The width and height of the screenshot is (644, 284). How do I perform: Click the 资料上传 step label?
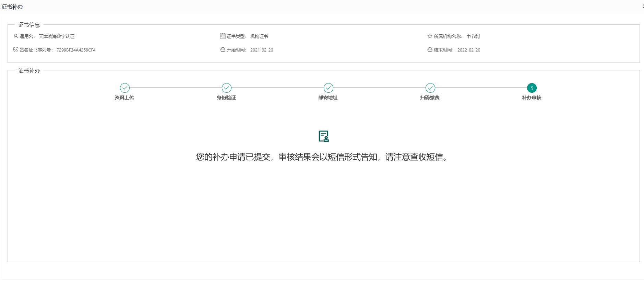[124, 98]
